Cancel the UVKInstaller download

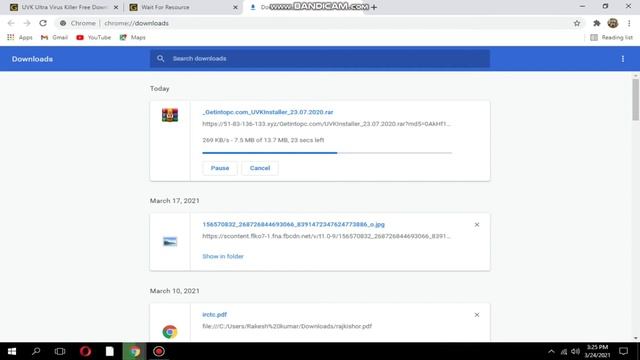pos(260,168)
